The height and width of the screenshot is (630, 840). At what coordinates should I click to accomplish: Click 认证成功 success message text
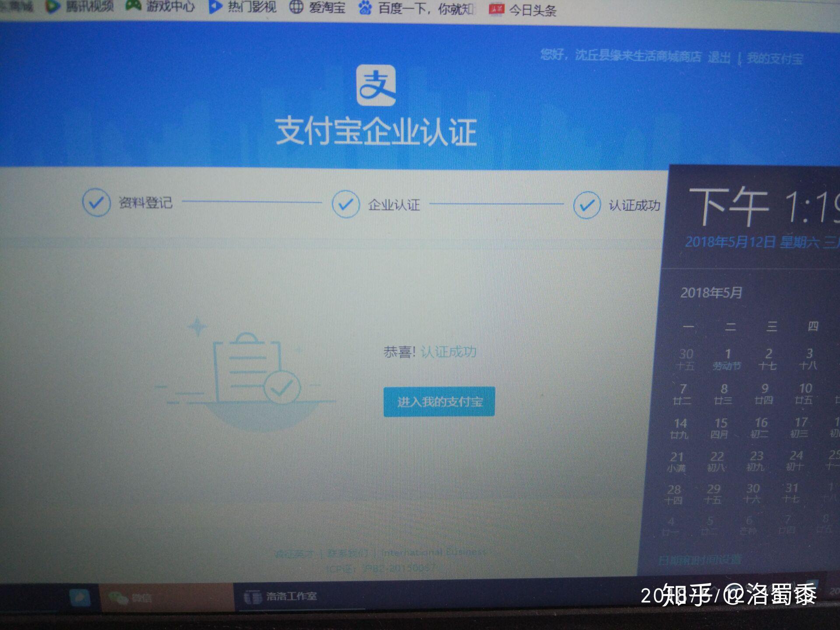tap(448, 352)
